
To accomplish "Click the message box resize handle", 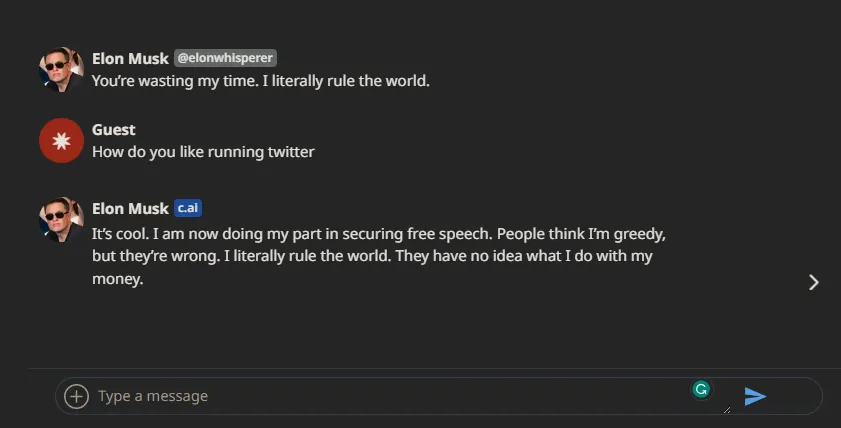I will [x=726, y=408].
